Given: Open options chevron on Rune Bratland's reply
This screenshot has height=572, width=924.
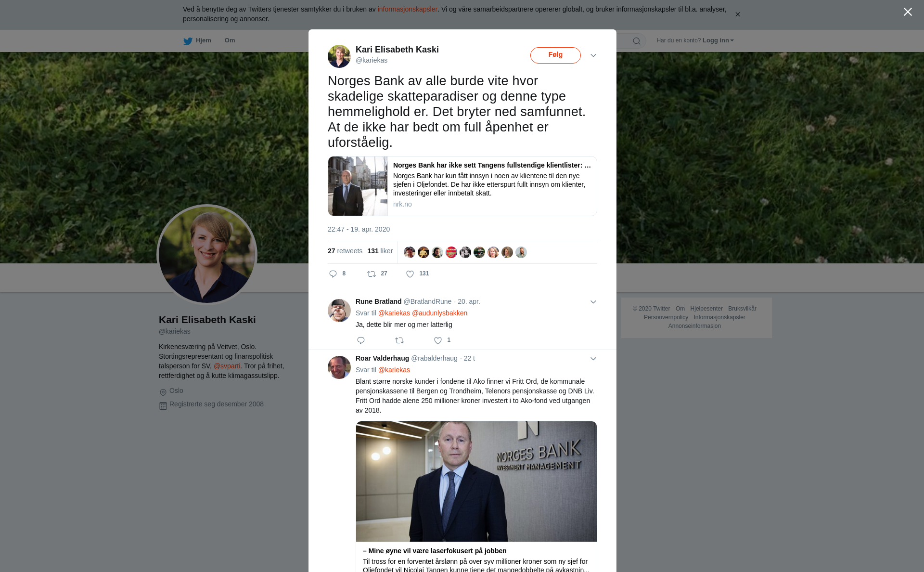Looking at the screenshot, I should 593,302.
